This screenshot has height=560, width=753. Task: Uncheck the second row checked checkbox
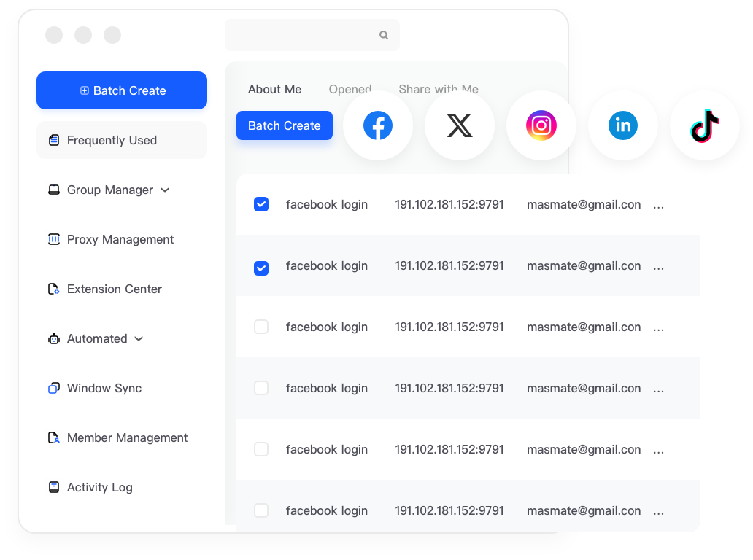click(x=261, y=268)
